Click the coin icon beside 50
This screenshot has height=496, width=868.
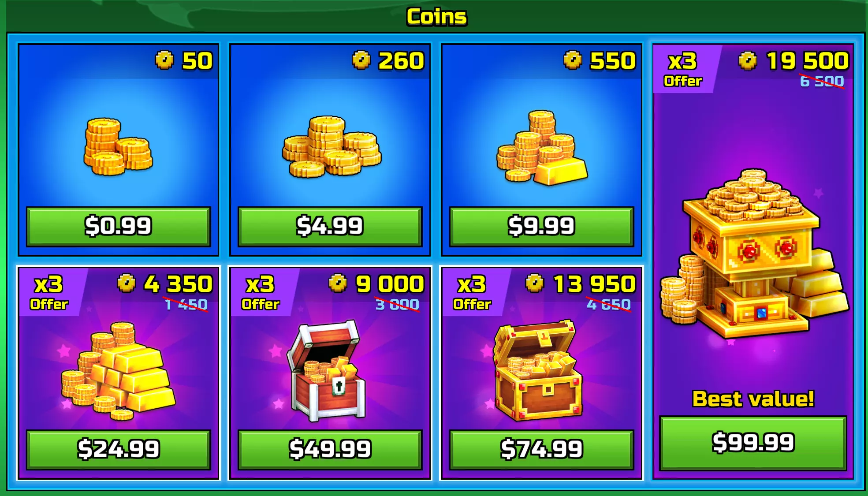pos(164,60)
